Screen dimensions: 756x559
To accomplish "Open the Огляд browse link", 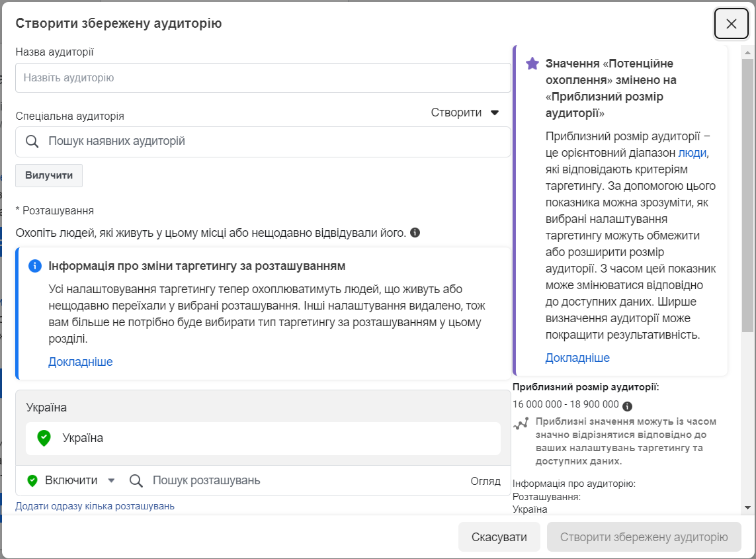I will [x=485, y=481].
